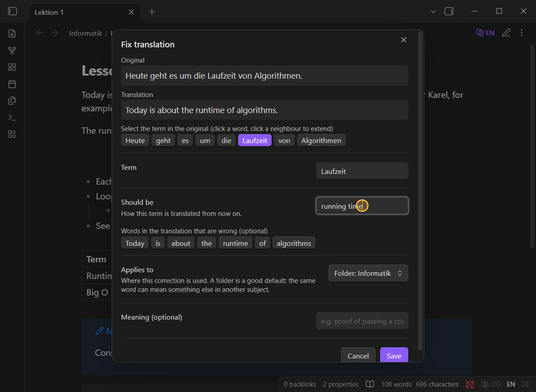
Task: Click the reading view book icon in status bar
Action: click(x=370, y=384)
